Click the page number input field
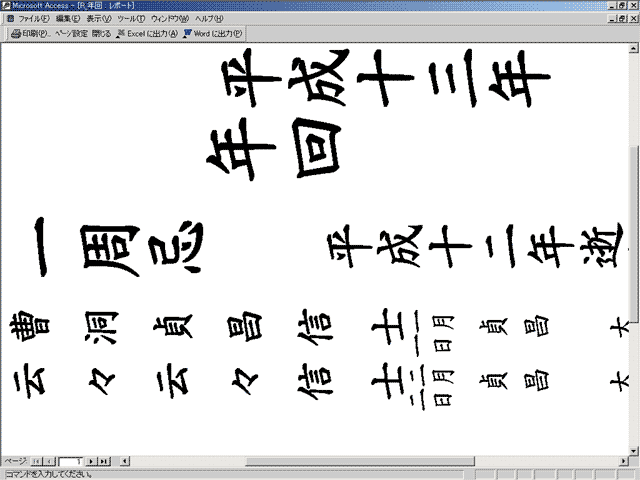Screen dimensions: 640x480 coord(70,461)
